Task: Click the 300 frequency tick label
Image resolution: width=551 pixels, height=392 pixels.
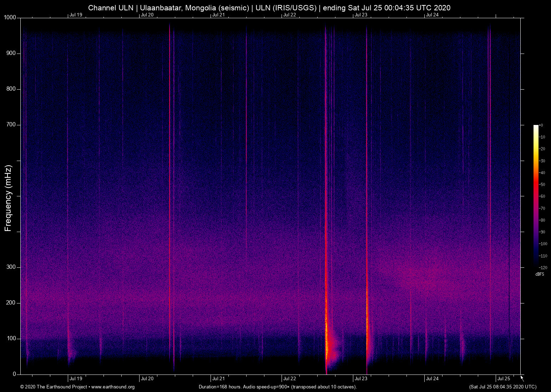Action: (11, 267)
